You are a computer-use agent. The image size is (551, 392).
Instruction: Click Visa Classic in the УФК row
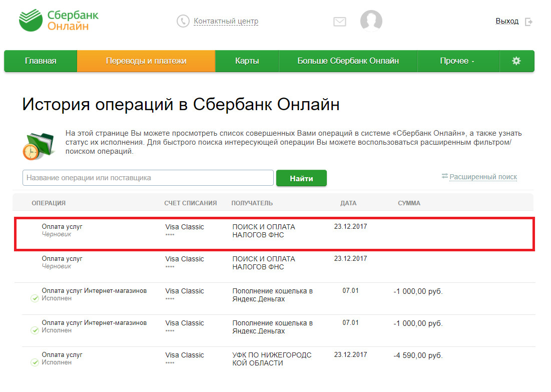coord(185,355)
